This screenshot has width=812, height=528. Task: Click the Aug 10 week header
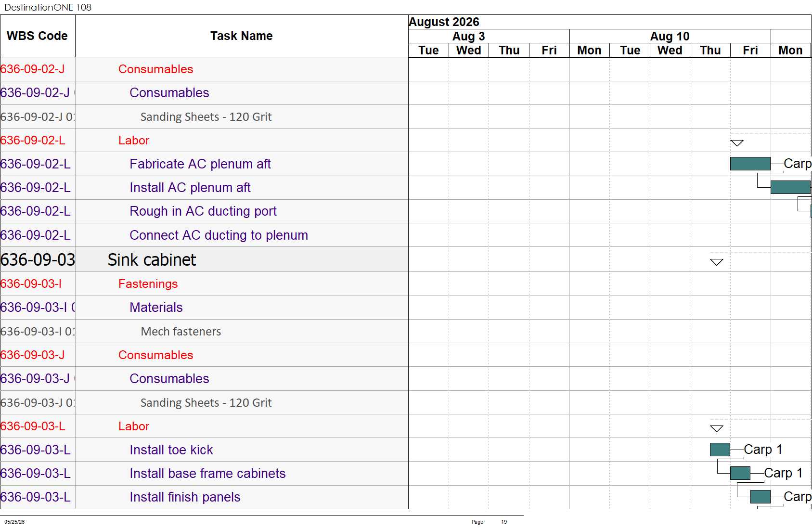tap(670, 37)
